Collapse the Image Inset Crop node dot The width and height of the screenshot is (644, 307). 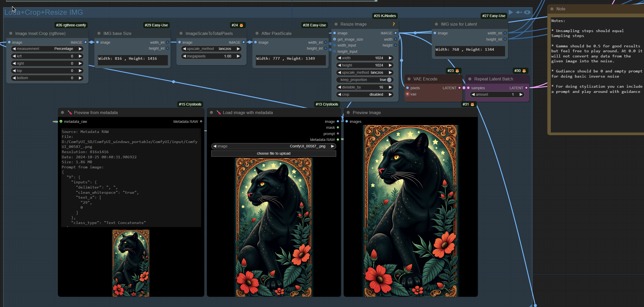pos(11,33)
